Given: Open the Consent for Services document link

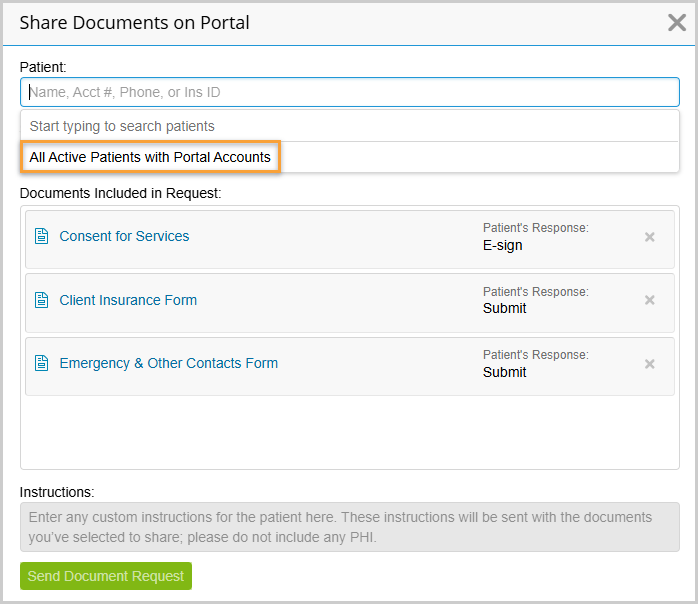Looking at the screenshot, I should (124, 236).
